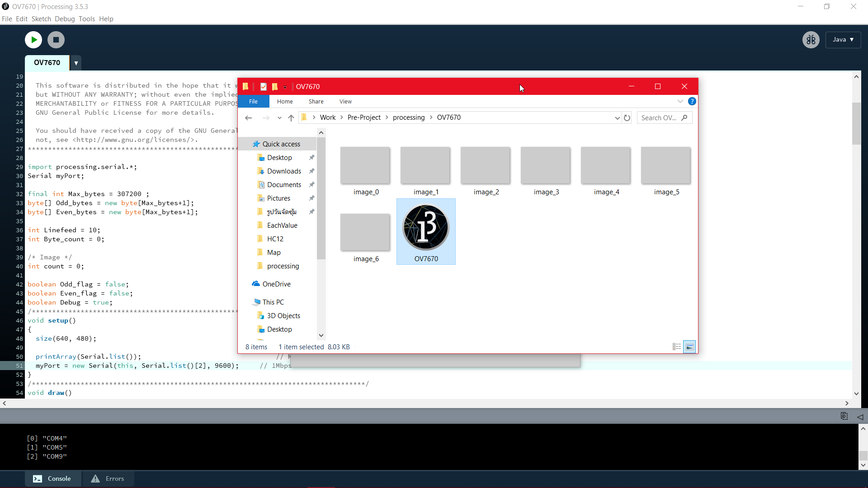Viewport: 868px width, 488px height.
Task: Open the Java mode dropdown
Action: (843, 40)
